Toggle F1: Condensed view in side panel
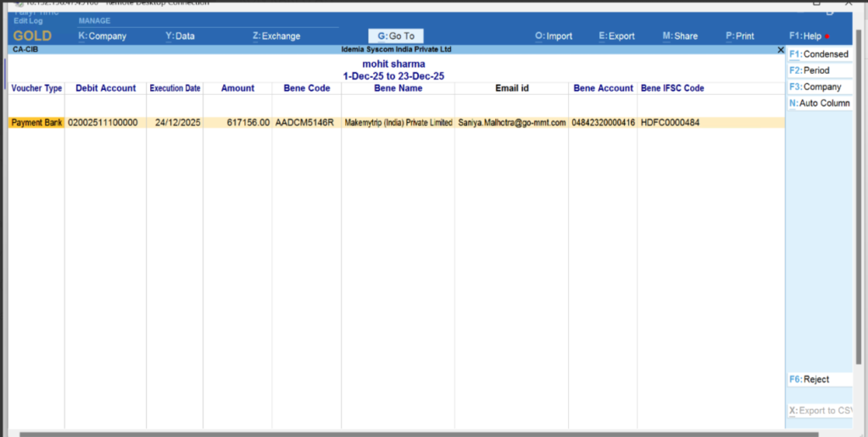 pos(819,54)
